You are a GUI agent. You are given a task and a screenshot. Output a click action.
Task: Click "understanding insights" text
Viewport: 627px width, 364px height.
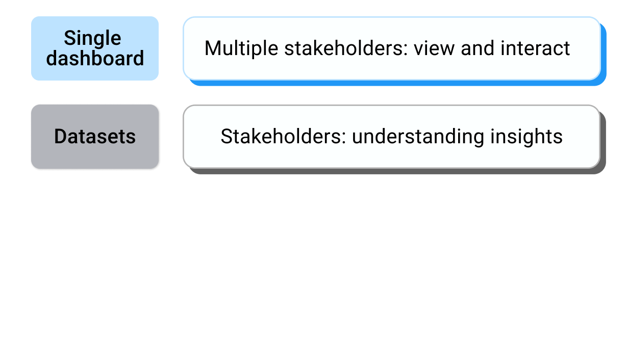point(457,137)
